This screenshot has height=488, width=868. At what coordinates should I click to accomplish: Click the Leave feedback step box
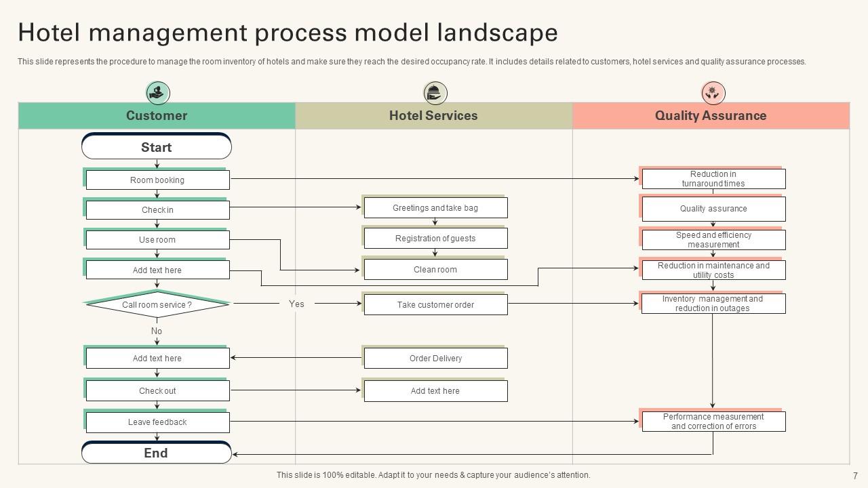tap(157, 422)
